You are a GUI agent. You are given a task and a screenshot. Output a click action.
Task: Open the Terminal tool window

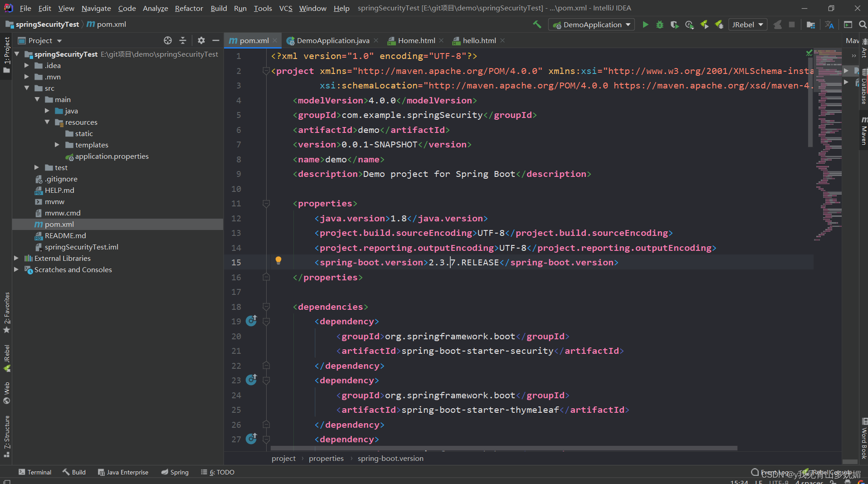[35, 472]
